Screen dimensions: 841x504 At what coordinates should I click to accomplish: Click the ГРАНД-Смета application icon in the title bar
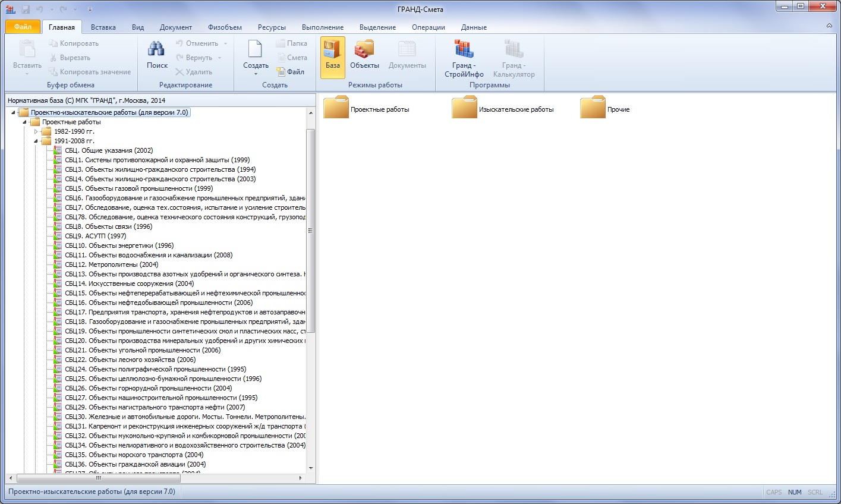(x=10, y=10)
